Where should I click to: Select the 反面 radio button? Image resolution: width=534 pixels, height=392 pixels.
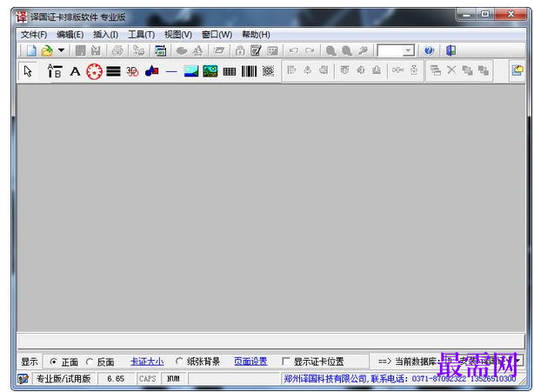pyautogui.click(x=90, y=362)
